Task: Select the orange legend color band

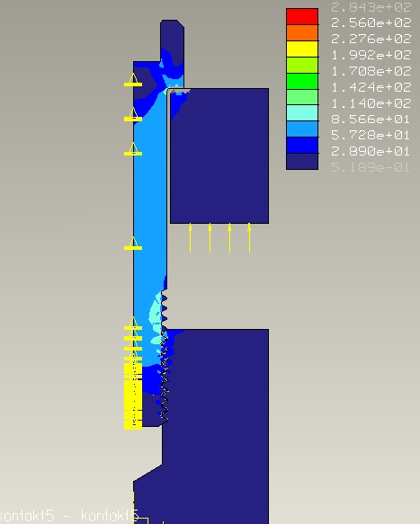Action: point(302,32)
